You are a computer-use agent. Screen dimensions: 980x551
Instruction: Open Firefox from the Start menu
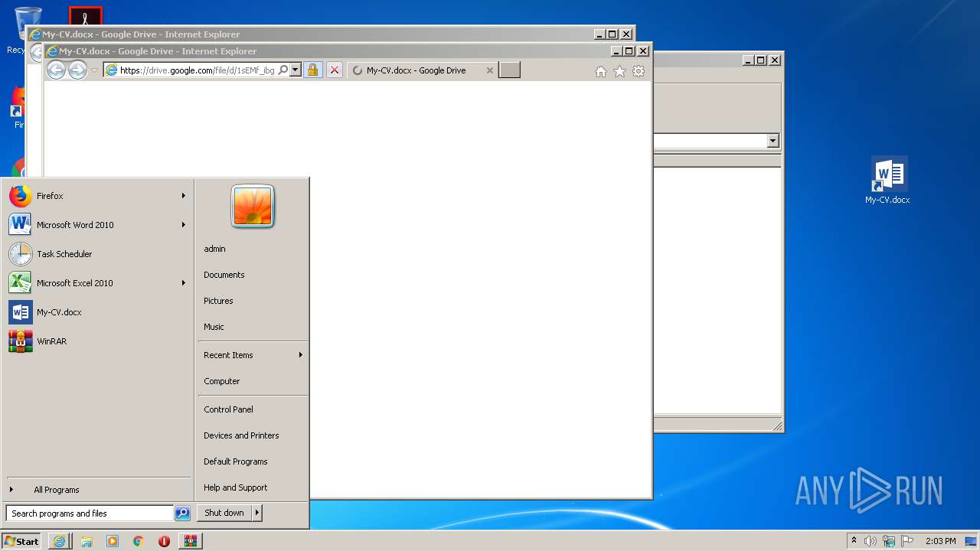[97, 196]
